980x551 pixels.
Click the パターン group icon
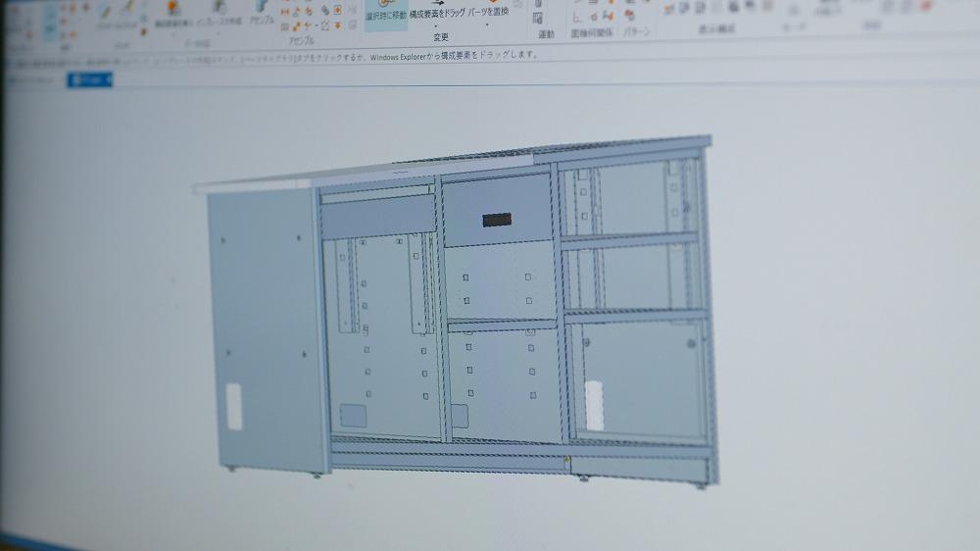(630, 15)
